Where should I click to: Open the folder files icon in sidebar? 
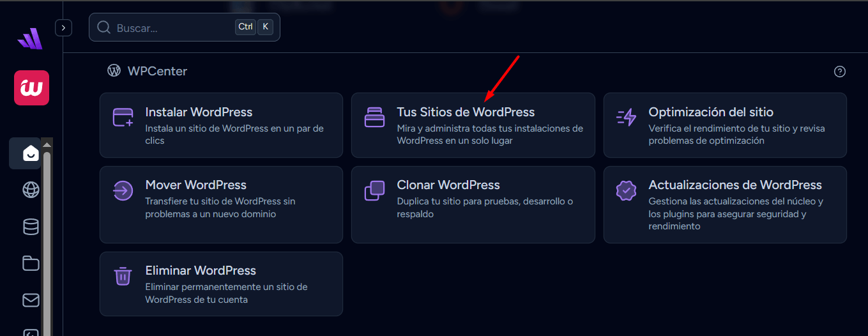[30, 263]
